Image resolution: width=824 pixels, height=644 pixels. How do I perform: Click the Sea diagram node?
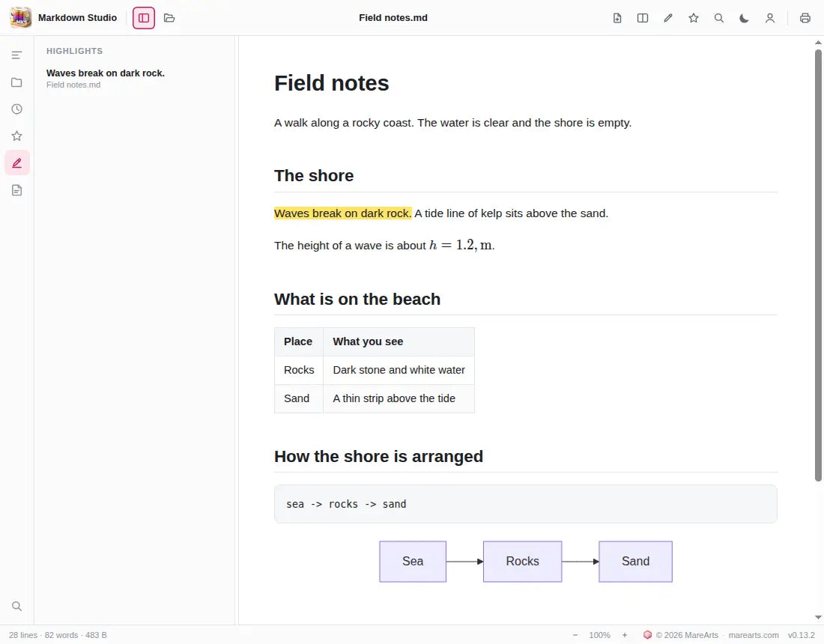tap(413, 562)
